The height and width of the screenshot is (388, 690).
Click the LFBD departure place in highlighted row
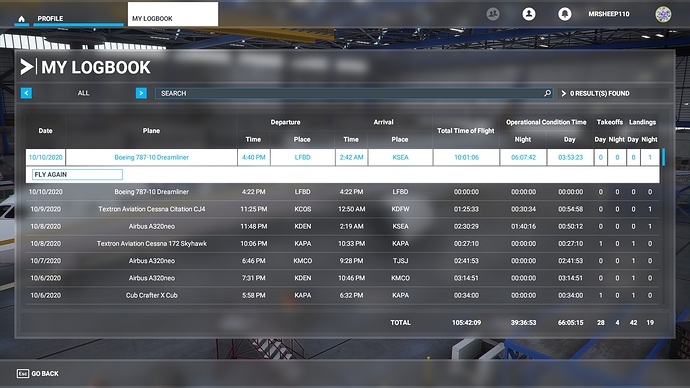[302, 157]
